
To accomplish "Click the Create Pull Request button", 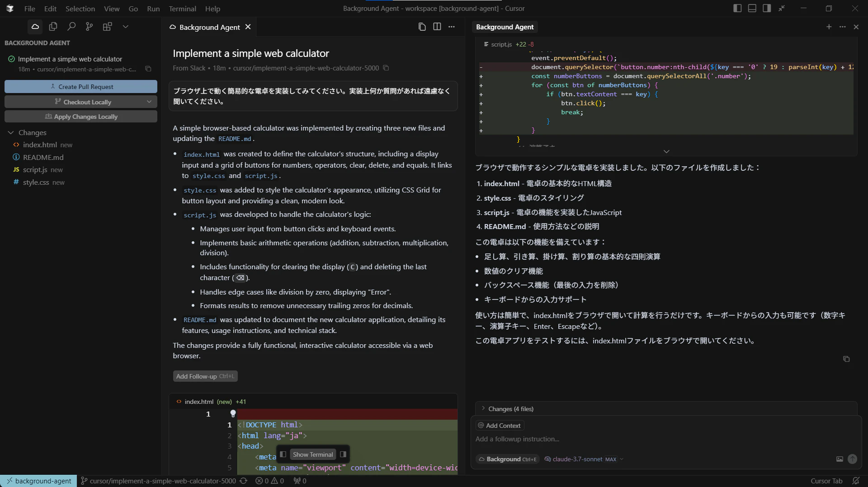I will coord(80,86).
